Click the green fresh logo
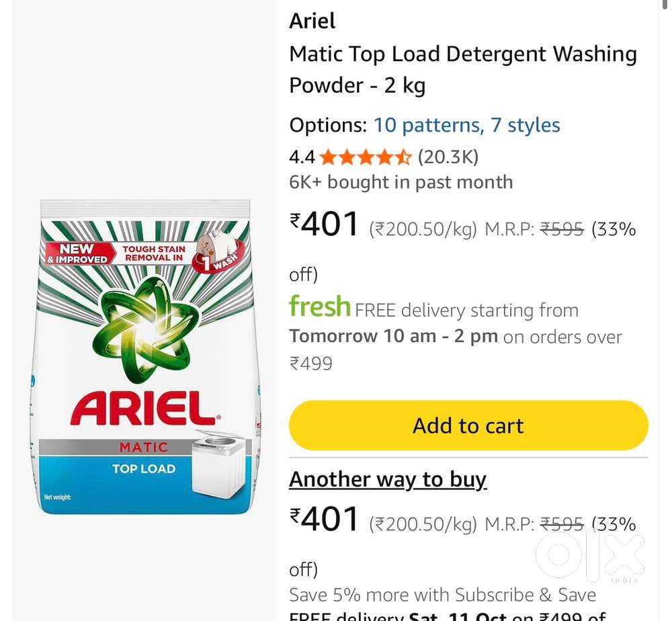Viewport: 672px width, 621px height. pyautogui.click(x=320, y=307)
